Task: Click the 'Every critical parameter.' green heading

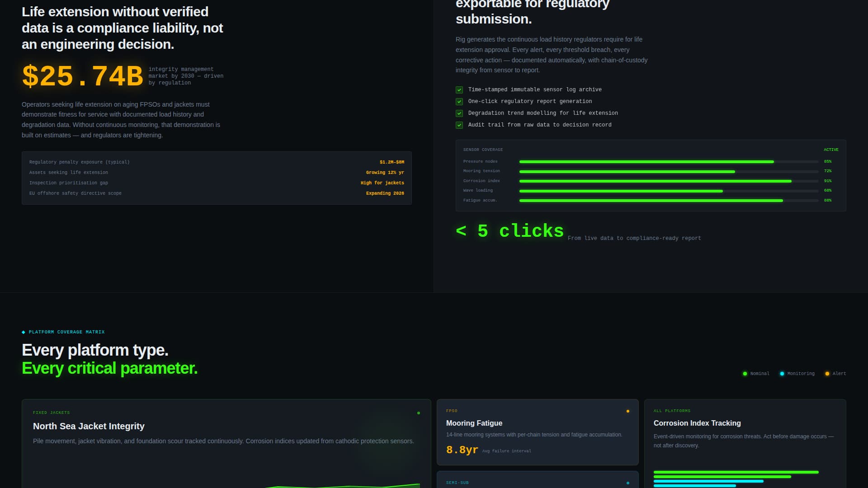Action: pos(110,368)
